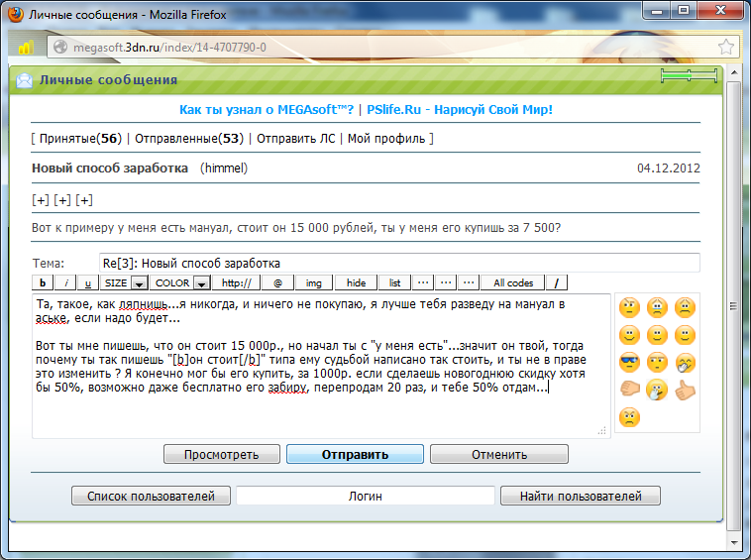Click inside the message body text area
Image resolution: width=751 pixels, height=560 pixels.
(x=321, y=366)
